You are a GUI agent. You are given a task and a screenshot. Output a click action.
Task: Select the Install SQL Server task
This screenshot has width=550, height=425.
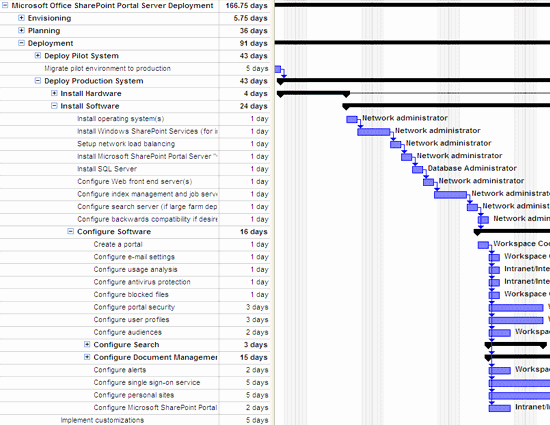pos(107,169)
